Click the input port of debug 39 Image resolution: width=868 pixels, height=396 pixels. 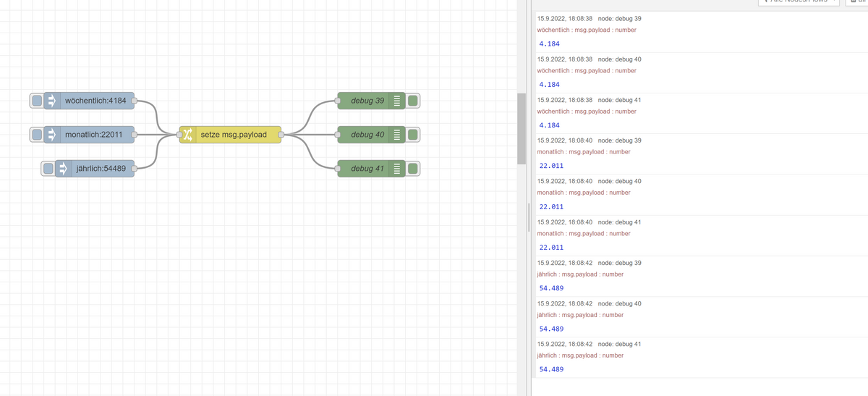tap(338, 101)
